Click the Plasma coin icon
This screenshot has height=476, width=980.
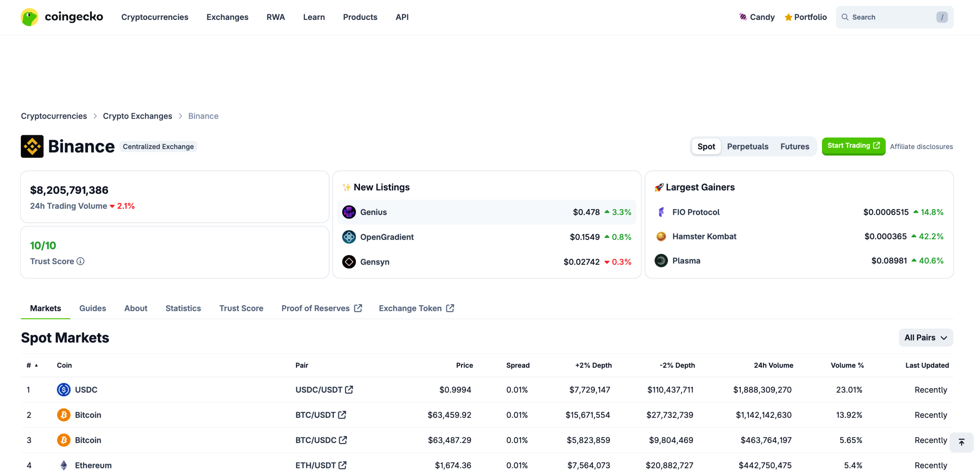(x=661, y=261)
